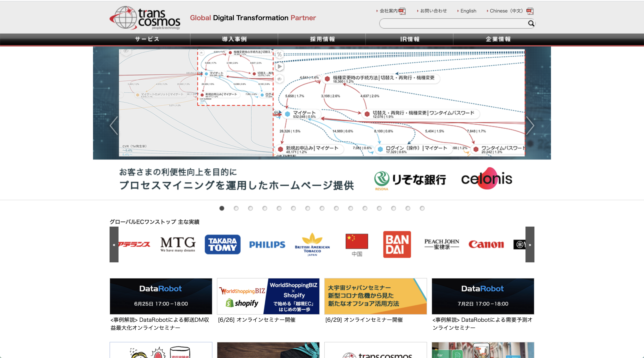
Task: Click PDF icon next to Chinese link
Action: pyautogui.click(x=530, y=11)
